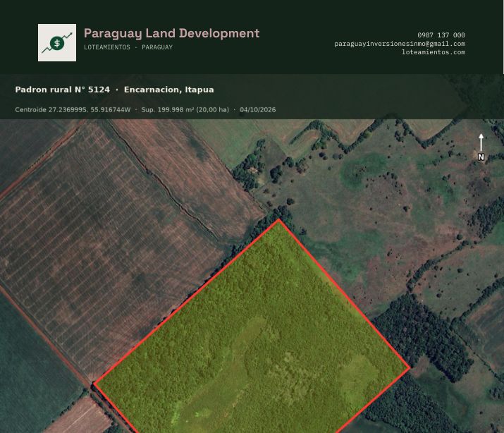Open the paraguayinversionesinmo@gmail.com email address
This screenshot has width=504, height=433.
(400, 44)
